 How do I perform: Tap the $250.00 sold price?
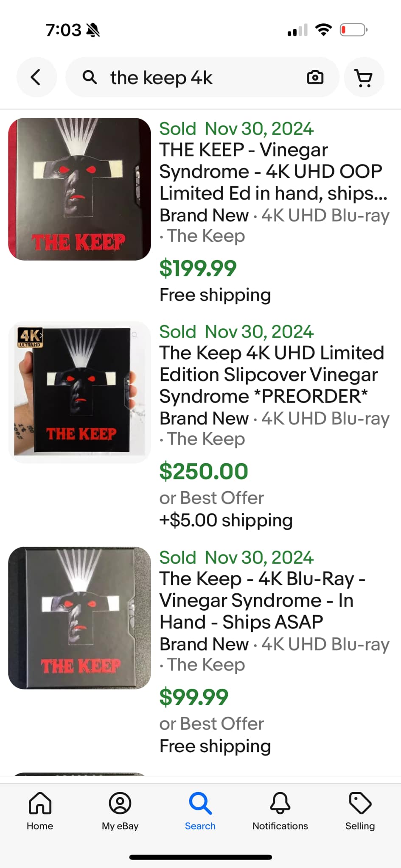tap(204, 471)
